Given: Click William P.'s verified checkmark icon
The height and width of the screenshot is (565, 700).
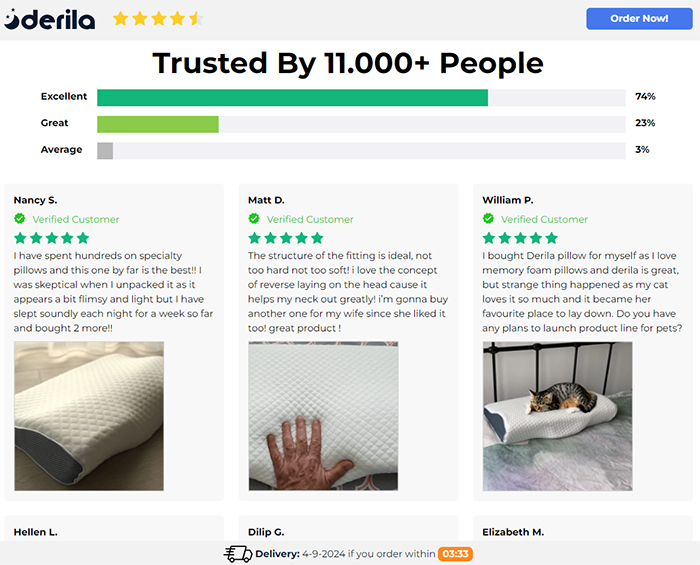Looking at the screenshot, I should tap(488, 219).
